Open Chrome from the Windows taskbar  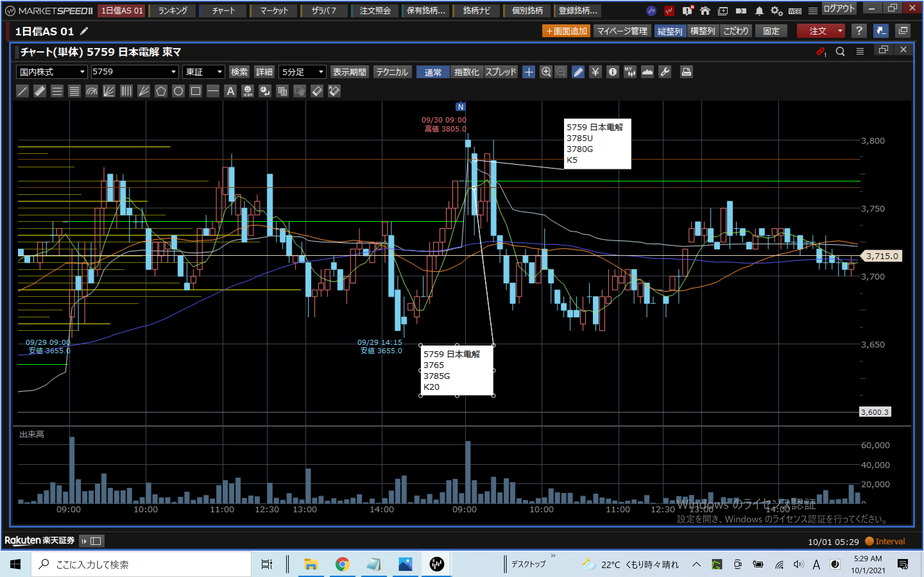tap(342, 564)
